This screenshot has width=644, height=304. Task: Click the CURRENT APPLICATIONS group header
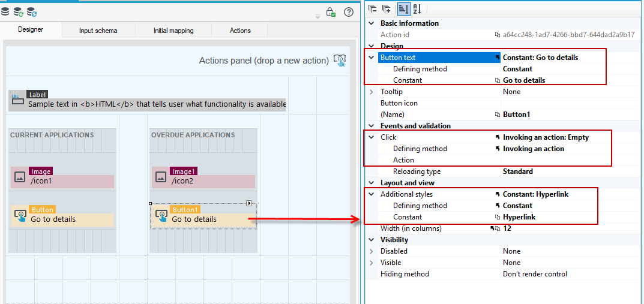coord(52,135)
